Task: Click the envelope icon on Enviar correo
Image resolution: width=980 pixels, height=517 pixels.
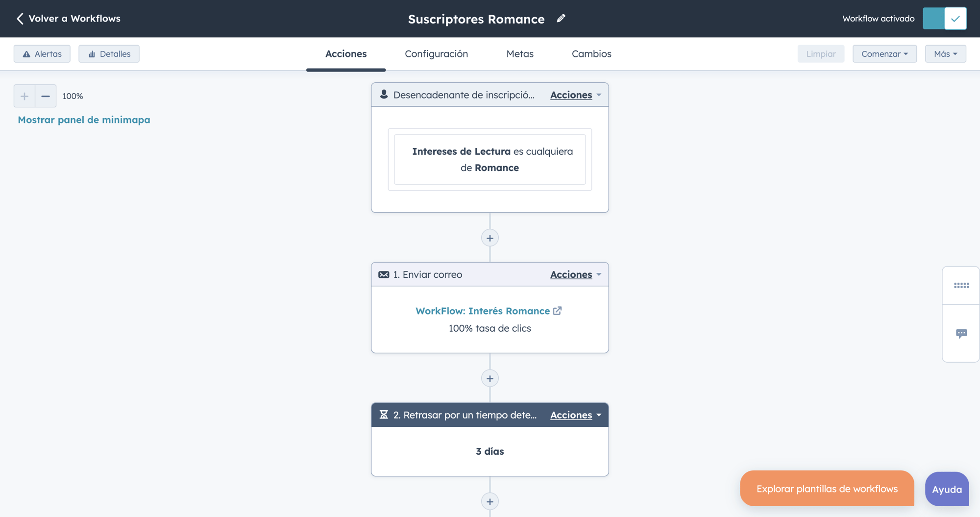Action: (x=384, y=274)
